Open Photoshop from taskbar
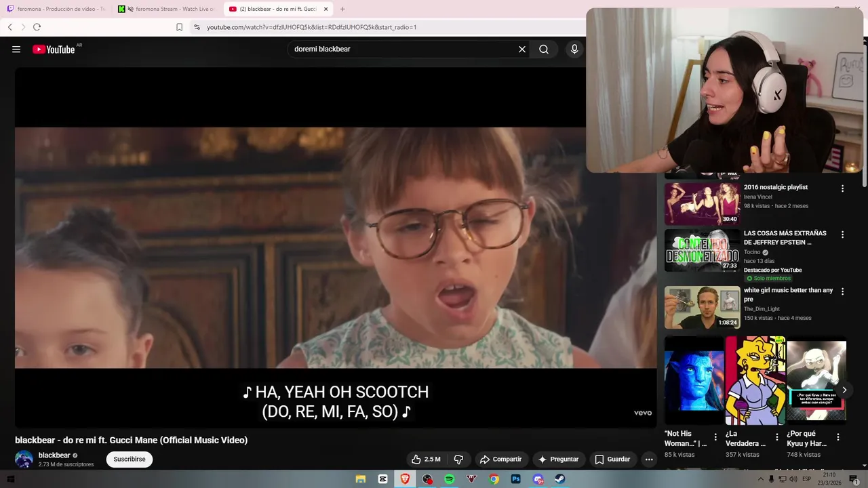Image resolution: width=868 pixels, height=488 pixels. coord(516,479)
